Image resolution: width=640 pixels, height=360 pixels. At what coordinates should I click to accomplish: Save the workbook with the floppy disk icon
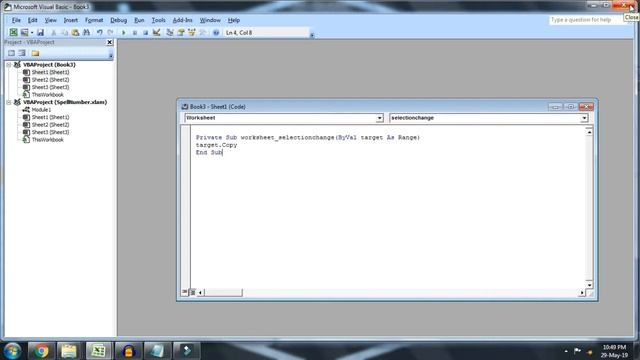point(40,32)
